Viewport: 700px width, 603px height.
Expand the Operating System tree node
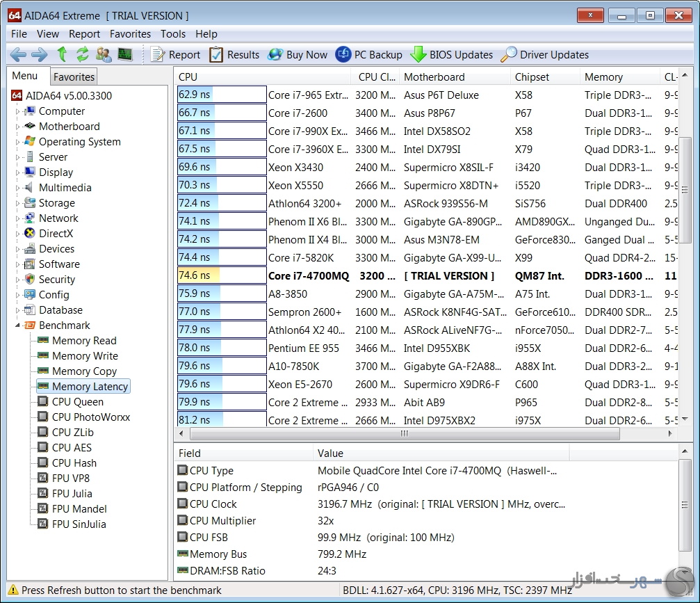tap(17, 142)
